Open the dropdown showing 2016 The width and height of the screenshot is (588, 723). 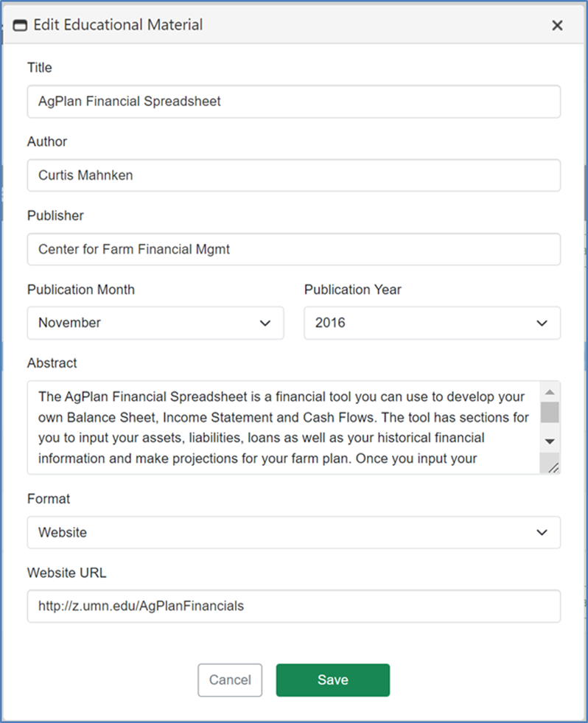[x=432, y=324]
